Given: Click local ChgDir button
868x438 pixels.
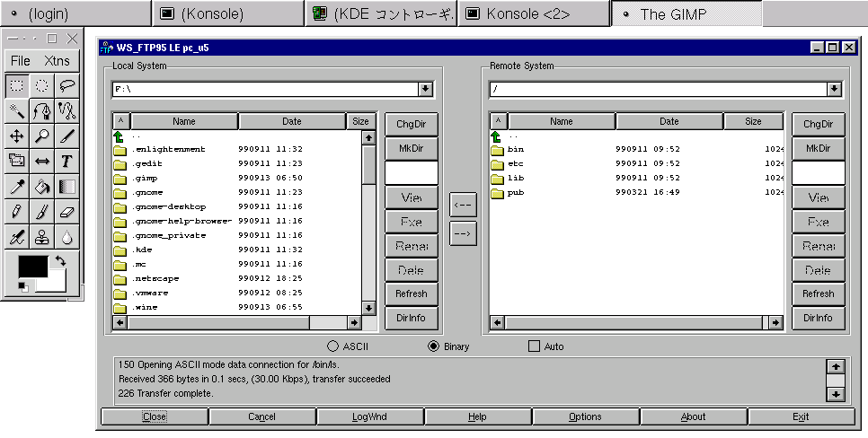Looking at the screenshot, I should pyautogui.click(x=412, y=124).
